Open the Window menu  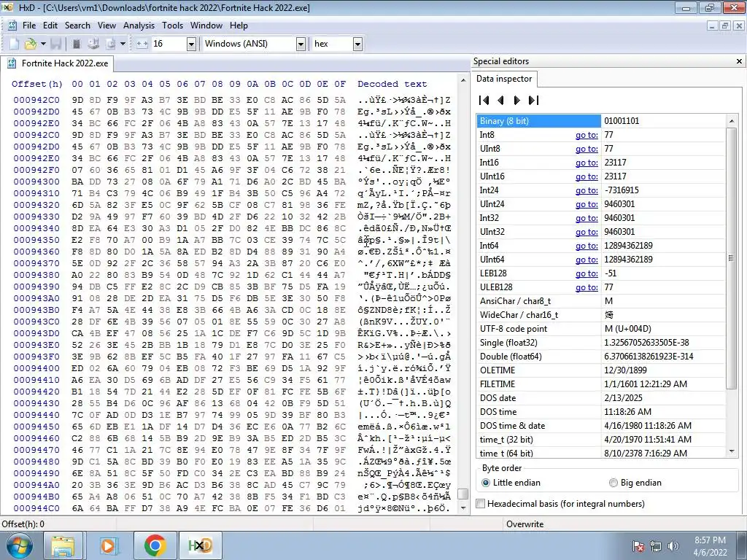pos(206,26)
